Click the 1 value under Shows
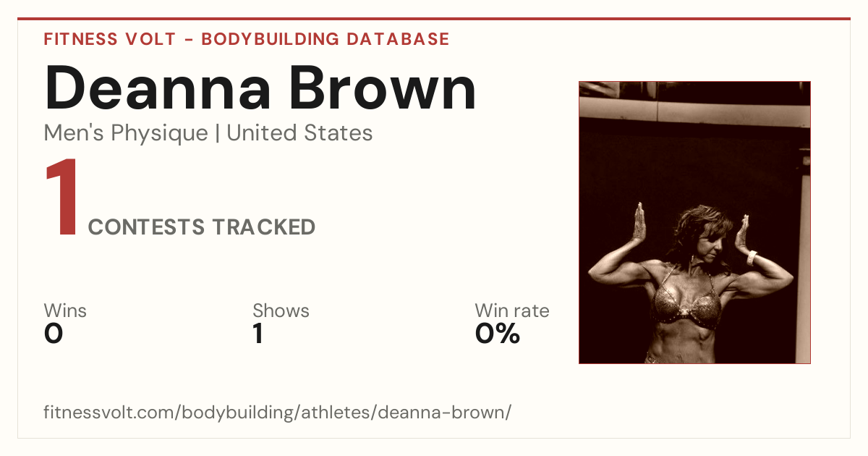 pos(258,334)
